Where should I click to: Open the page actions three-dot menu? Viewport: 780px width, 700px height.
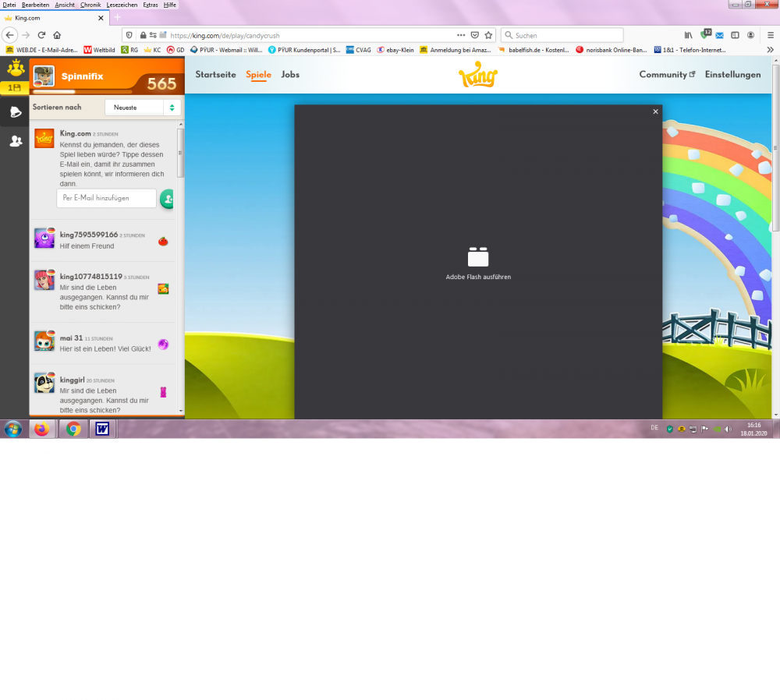click(461, 35)
